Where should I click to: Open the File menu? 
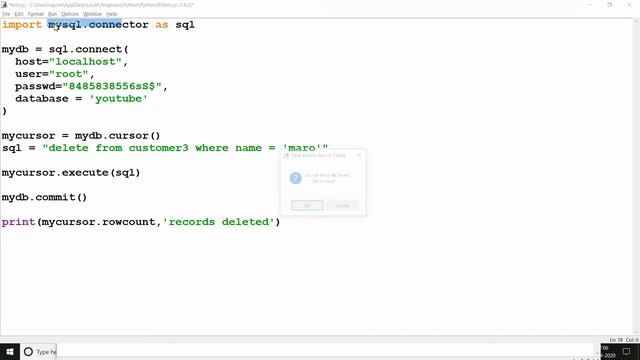6,14
